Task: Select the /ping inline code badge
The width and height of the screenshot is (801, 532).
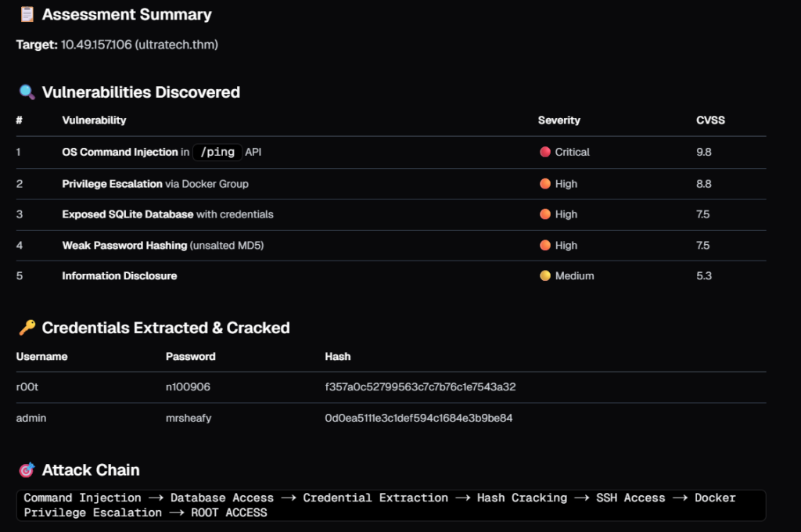Action: [217, 152]
